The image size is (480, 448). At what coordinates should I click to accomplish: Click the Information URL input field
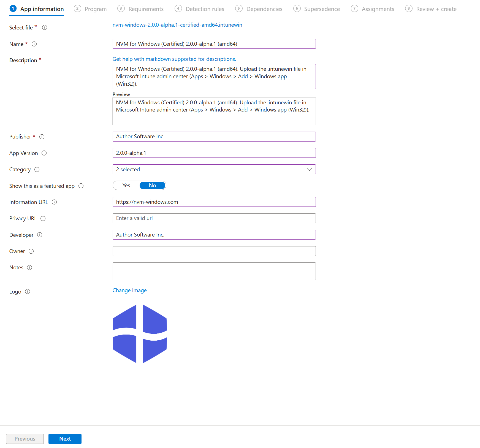(x=214, y=202)
